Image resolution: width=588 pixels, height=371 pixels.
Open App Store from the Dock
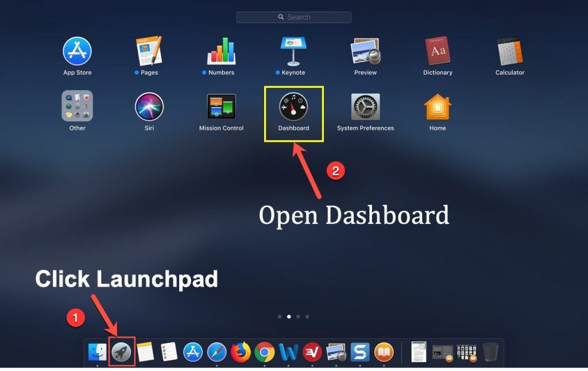193,353
